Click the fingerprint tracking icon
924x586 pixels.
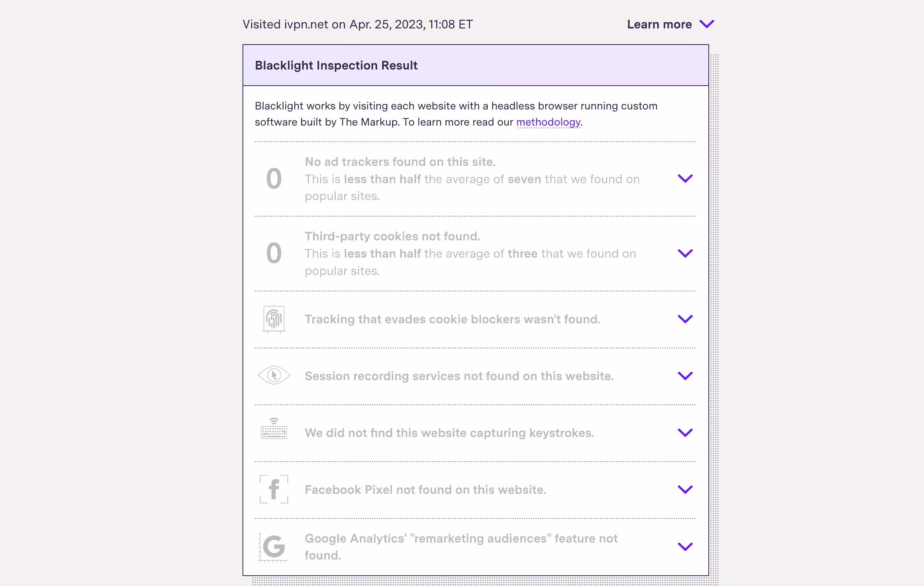(x=274, y=319)
